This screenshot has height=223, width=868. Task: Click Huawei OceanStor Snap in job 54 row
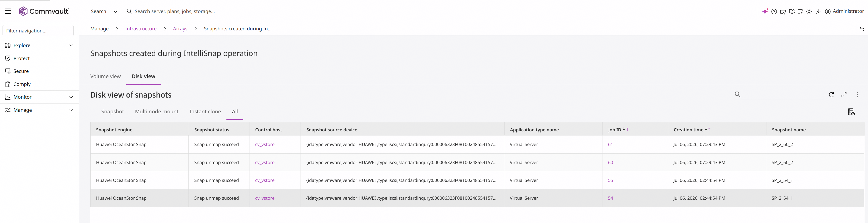pos(121,198)
